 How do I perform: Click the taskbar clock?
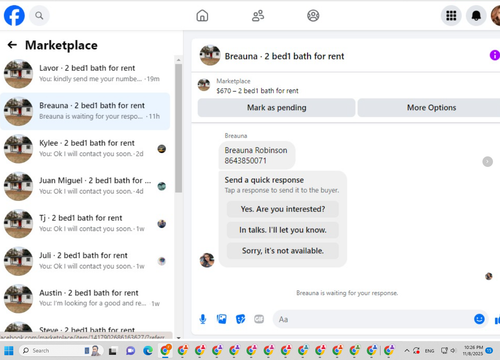473,350
